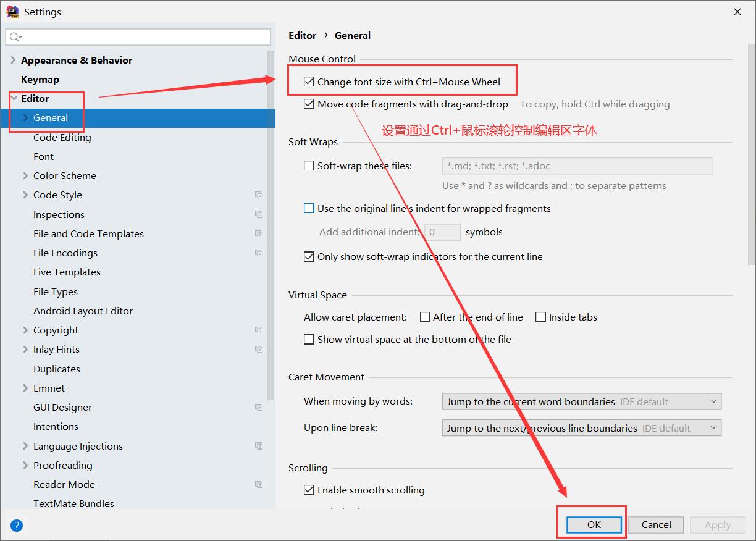
Task: Click the project-level icon beside Inspections
Action: pyautogui.click(x=259, y=214)
